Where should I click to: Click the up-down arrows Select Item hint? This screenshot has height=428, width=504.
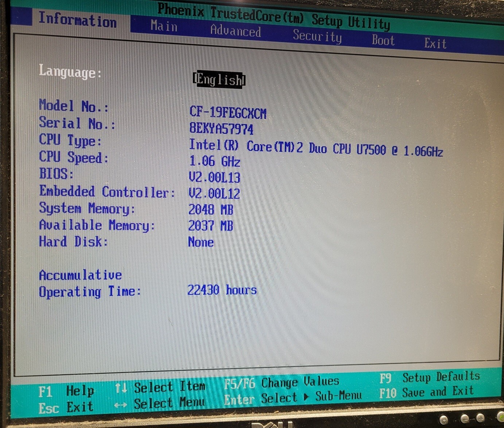pyautogui.click(x=160, y=387)
